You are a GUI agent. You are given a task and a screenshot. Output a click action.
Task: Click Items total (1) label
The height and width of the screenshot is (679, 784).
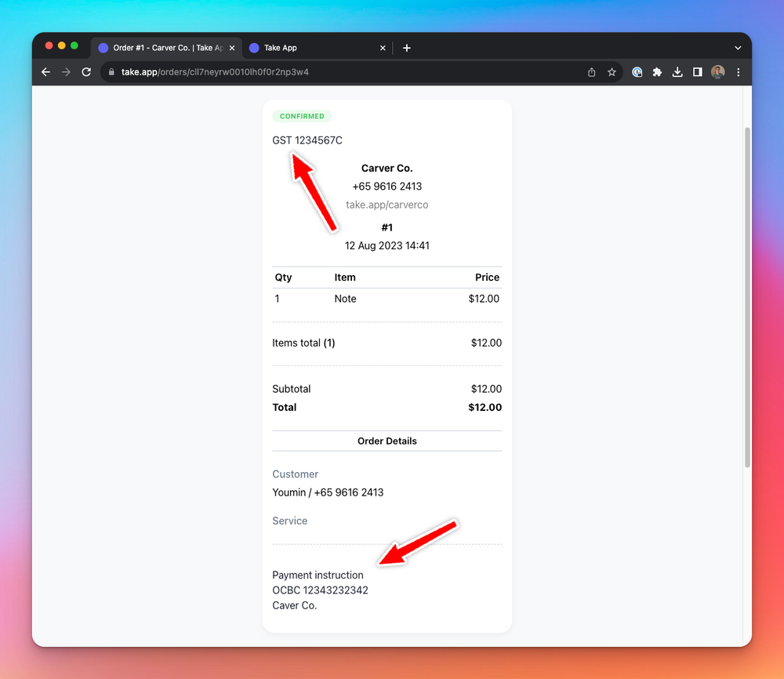click(x=303, y=343)
